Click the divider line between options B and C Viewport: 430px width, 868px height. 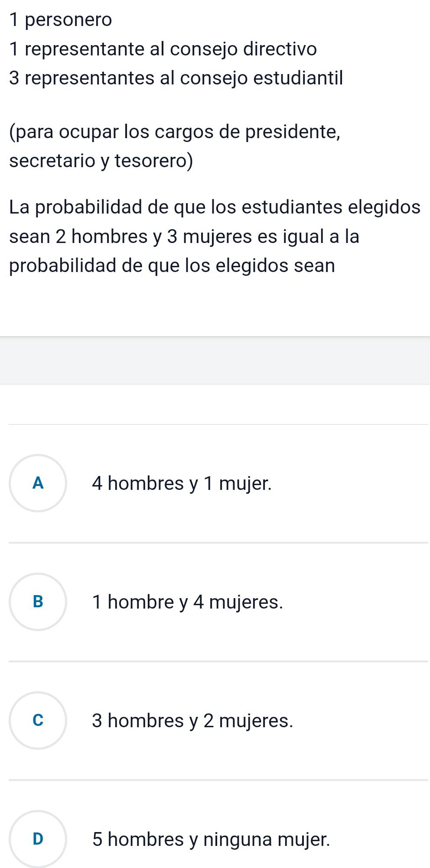pos(218,661)
